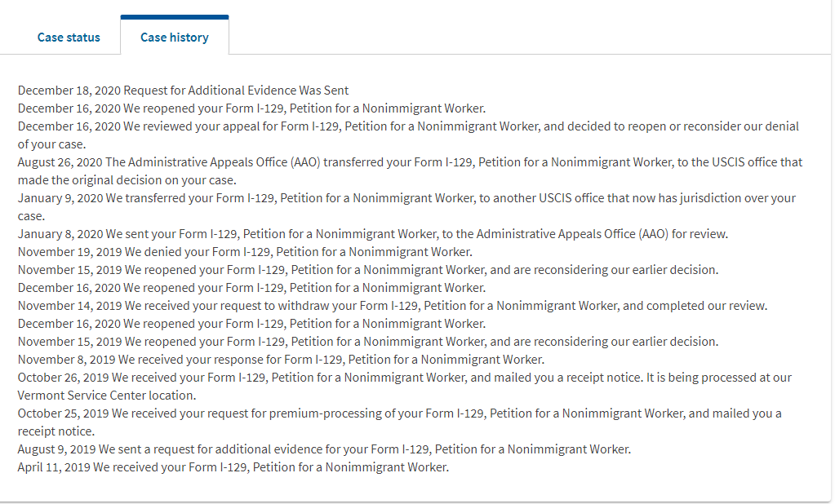The width and height of the screenshot is (835, 504).
Task: Click the first November 15, 2019 reconsidering earlier decision entry
Action: click(368, 270)
